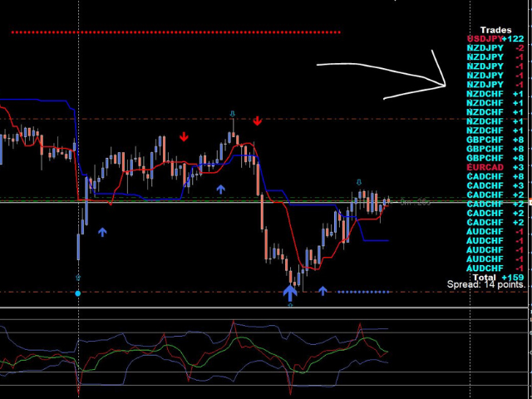Select the blue dotted line at bottom right
532x399 pixels.
pyautogui.click(x=364, y=292)
